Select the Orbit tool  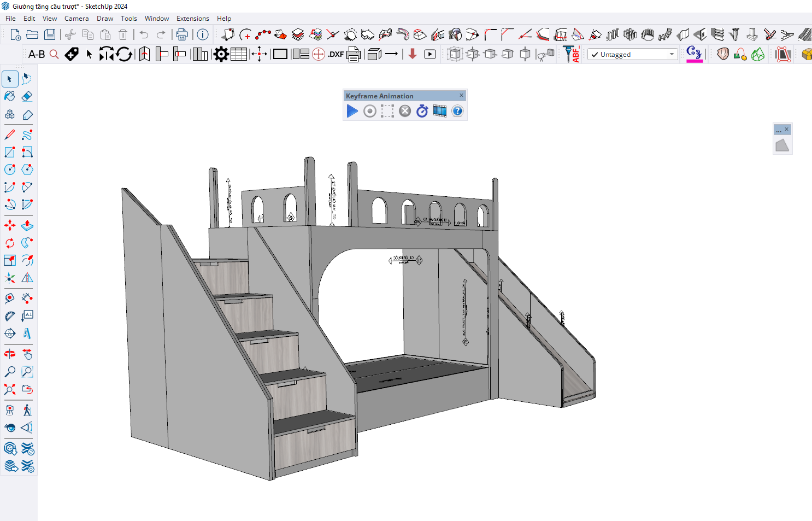pyautogui.click(x=10, y=354)
